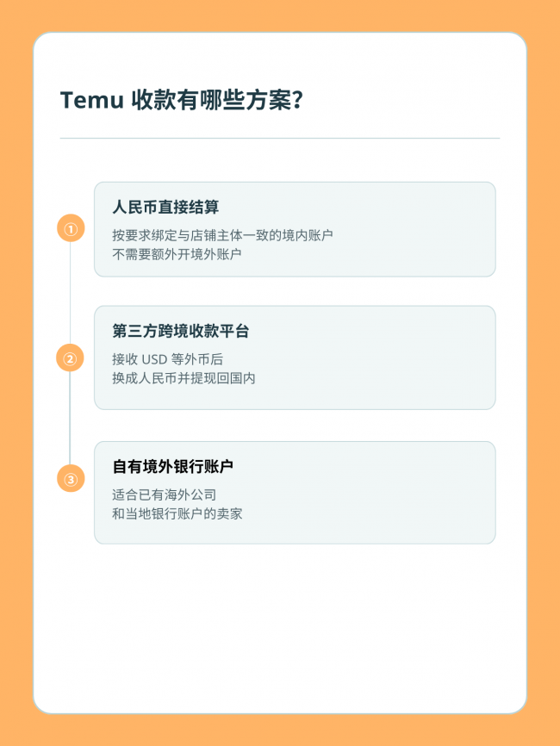Click the vertical timeline line between steps 1 and 2
Image resolution: width=560 pixels, height=746 pixels.
(71, 293)
